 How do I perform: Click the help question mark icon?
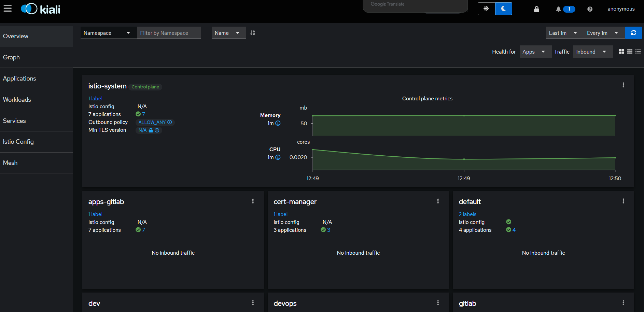coord(590,9)
